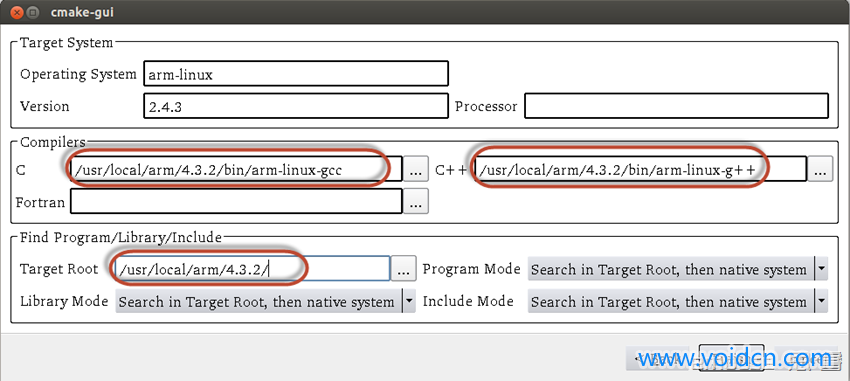Click the Library Mode label
Viewport: 850px width, 381px height.
(x=64, y=301)
